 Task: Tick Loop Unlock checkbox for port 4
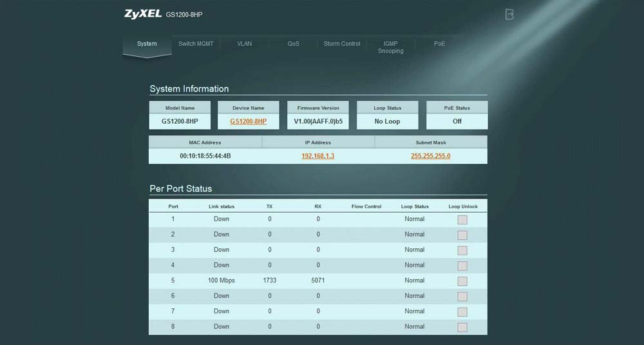(x=462, y=266)
